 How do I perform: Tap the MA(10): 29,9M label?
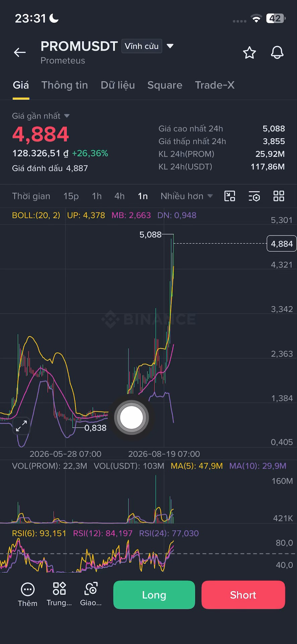coord(258,466)
